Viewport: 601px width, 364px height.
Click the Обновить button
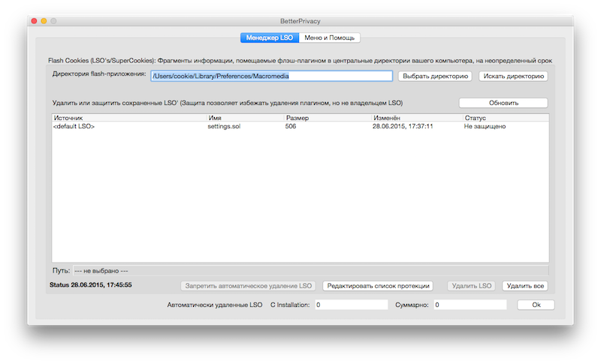[503, 103]
